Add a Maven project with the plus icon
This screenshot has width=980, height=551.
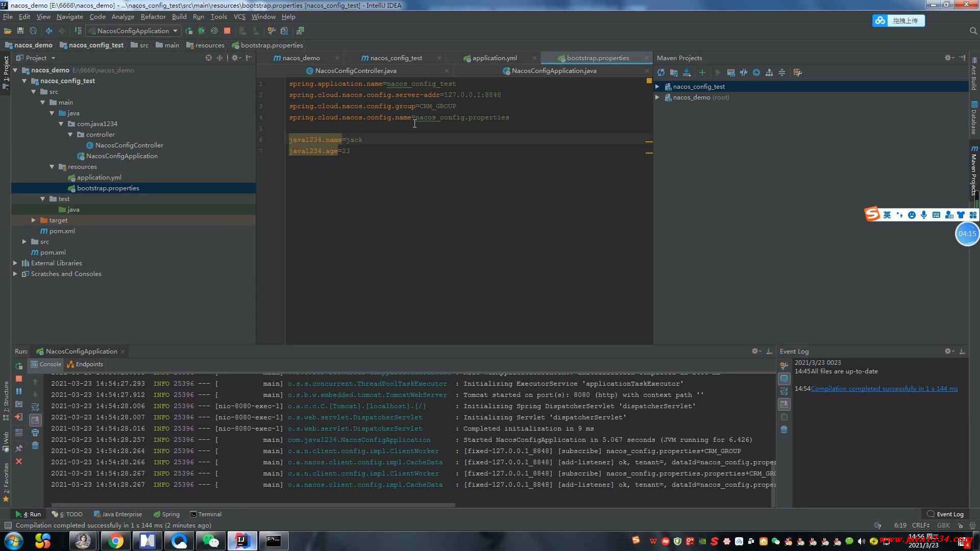click(x=702, y=73)
